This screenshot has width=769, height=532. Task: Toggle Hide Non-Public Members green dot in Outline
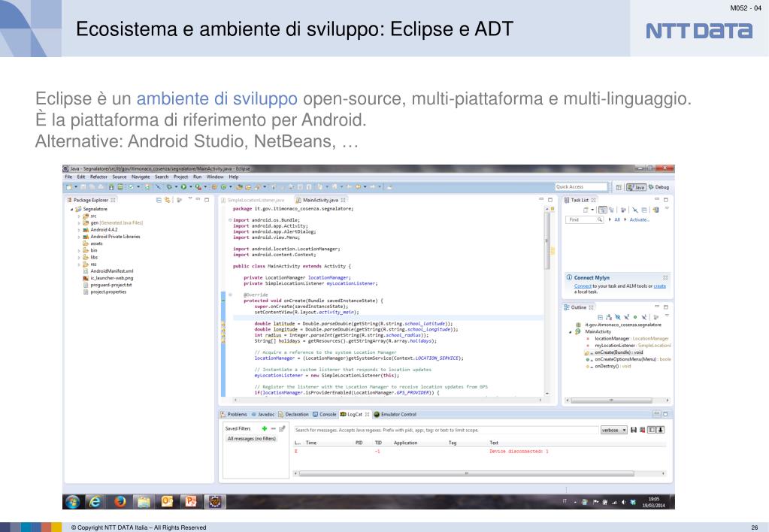[635, 317]
